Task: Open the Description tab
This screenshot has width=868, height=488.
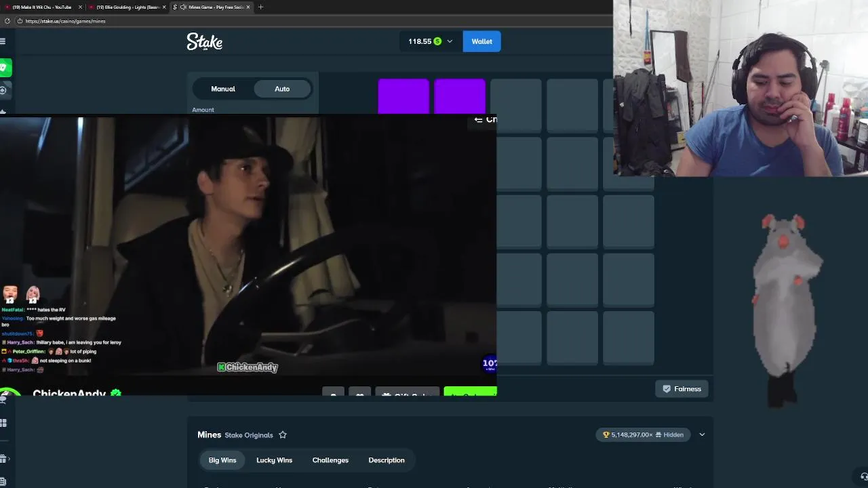Action: click(387, 460)
